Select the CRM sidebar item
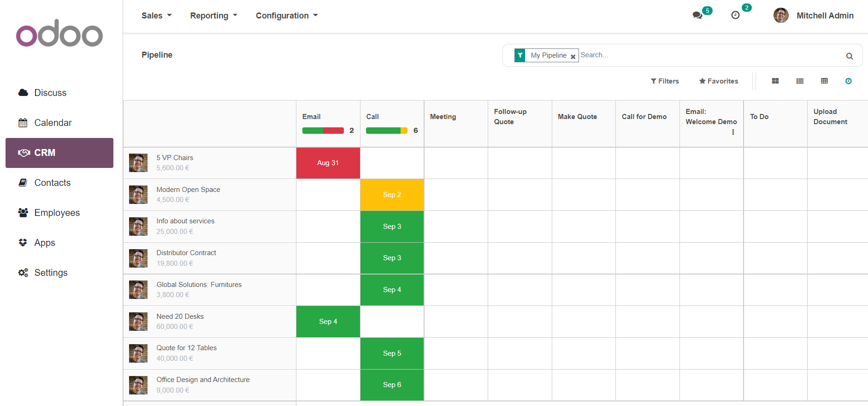The height and width of the screenshot is (406, 868). click(x=59, y=153)
